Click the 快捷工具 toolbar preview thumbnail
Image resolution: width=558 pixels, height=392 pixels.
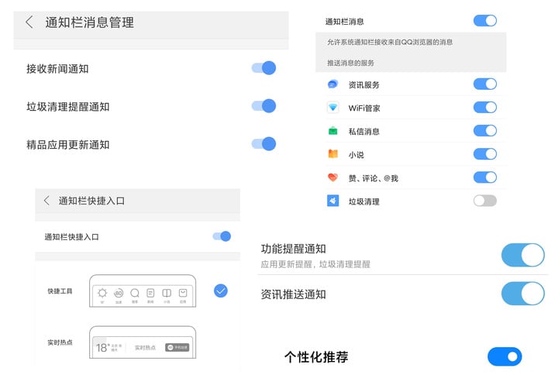tap(143, 291)
